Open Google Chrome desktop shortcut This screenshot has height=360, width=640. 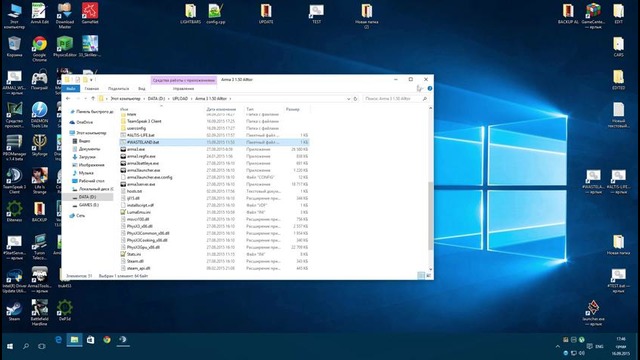click(40, 48)
